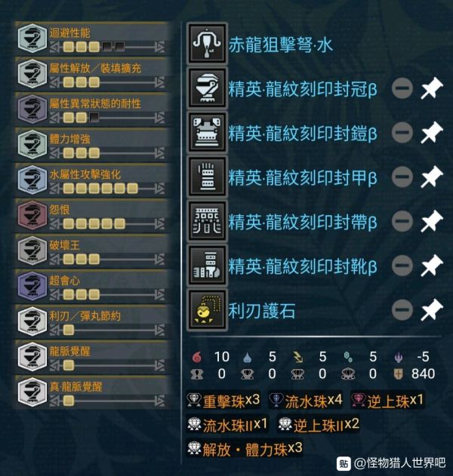The image size is (453, 476).
Task: Select the 解放・體力珠x3 decoration
Action: point(245,449)
